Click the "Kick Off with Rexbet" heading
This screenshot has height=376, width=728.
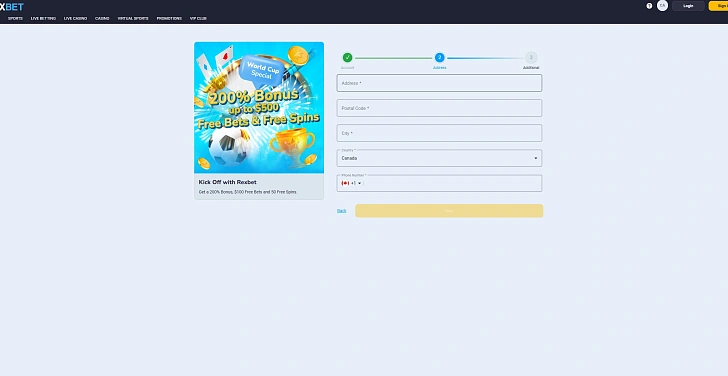coord(228,182)
